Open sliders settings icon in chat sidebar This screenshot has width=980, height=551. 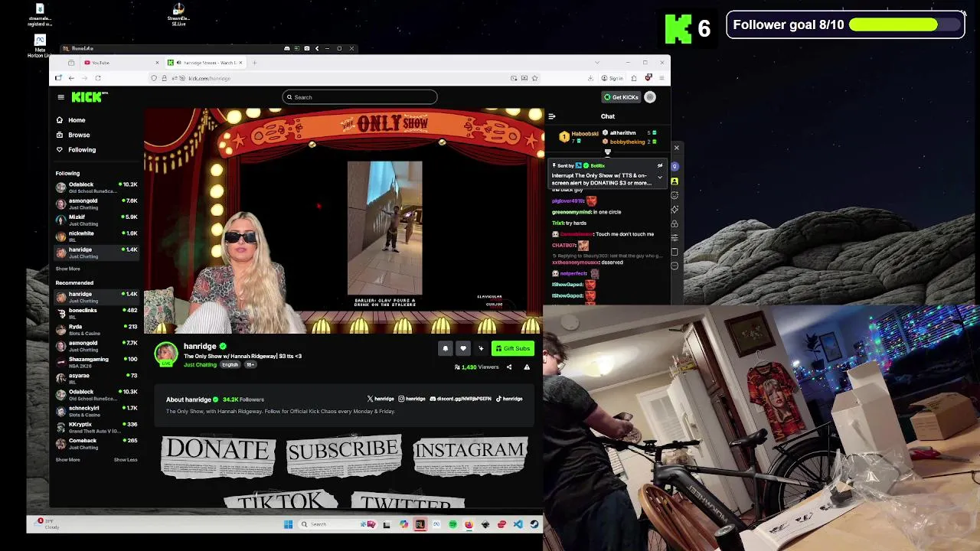pos(675,237)
